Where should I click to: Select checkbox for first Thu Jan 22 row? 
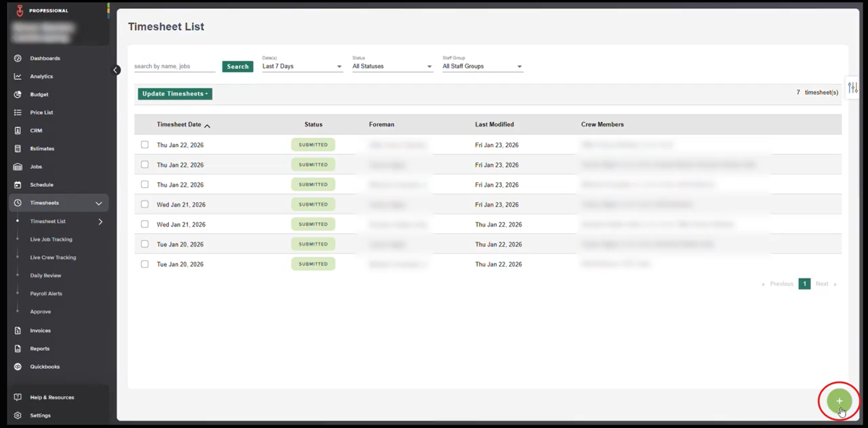145,145
